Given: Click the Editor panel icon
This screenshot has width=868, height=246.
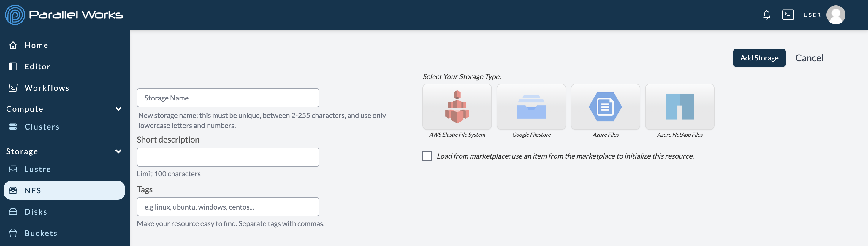Looking at the screenshot, I should [x=13, y=66].
